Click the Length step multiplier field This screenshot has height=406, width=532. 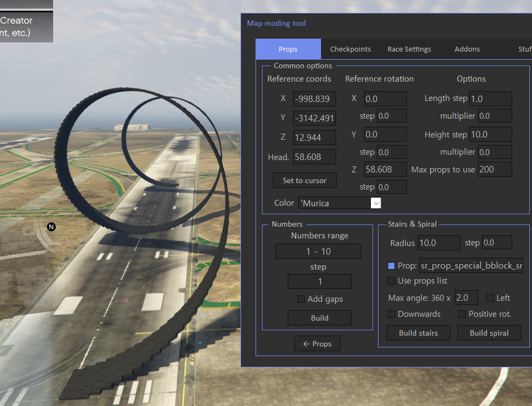[494, 116]
